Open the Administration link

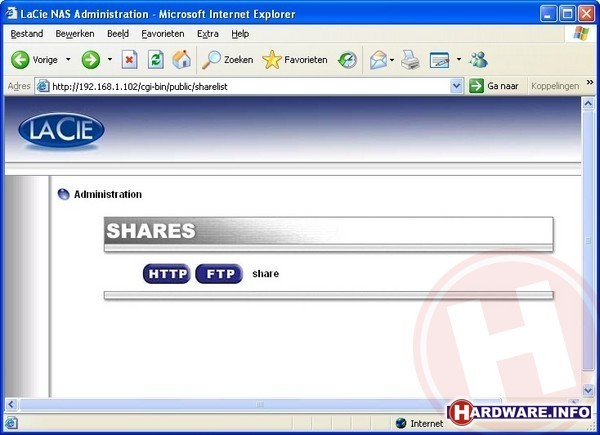(x=108, y=194)
